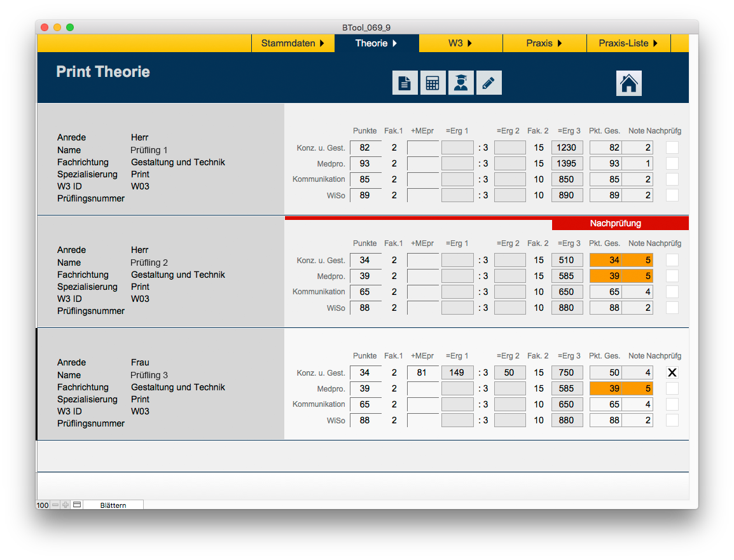Enable Nachprüfg checkbox for Prüfling 1 WiSo
The height and width of the screenshot is (560, 734).
[x=672, y=196]
